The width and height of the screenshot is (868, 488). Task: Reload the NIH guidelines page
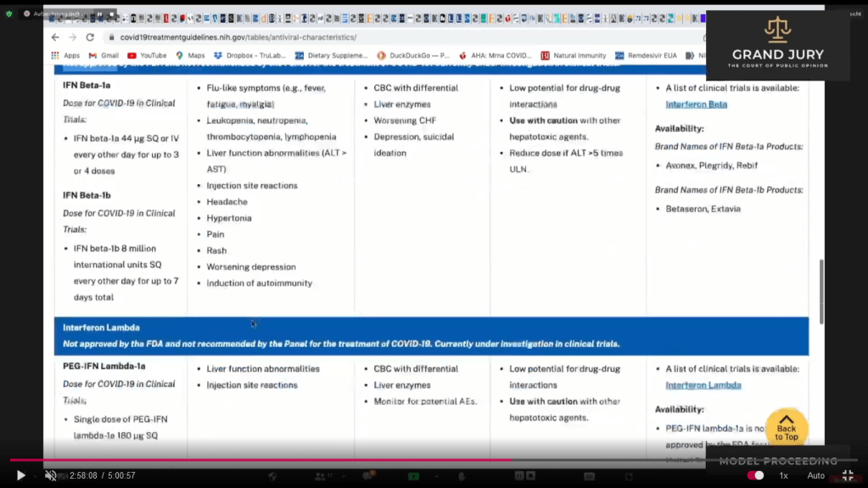[x=90, y=37]
